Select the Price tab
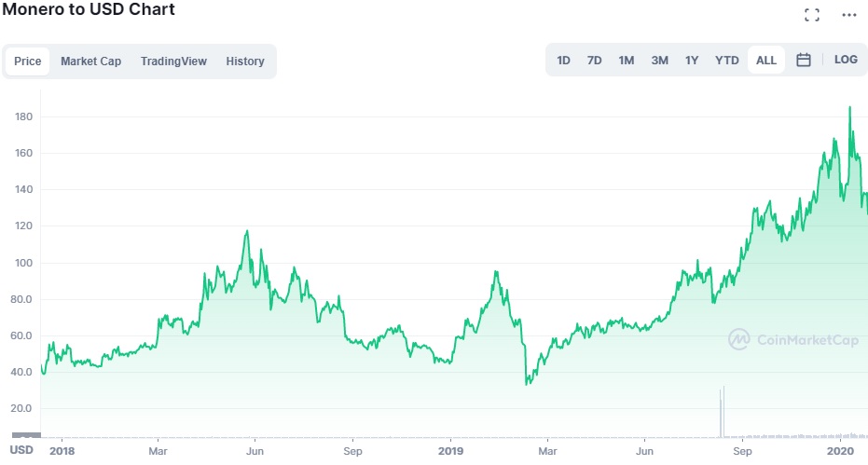 click(28, 61)
